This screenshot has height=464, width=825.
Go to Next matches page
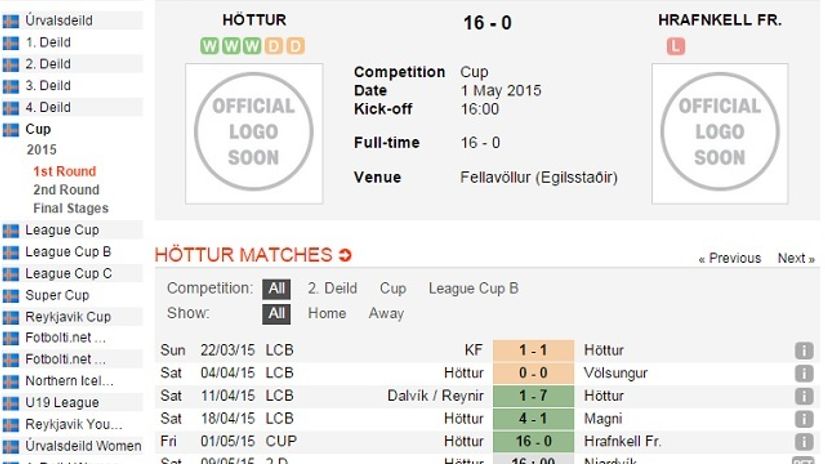(796, 258)
